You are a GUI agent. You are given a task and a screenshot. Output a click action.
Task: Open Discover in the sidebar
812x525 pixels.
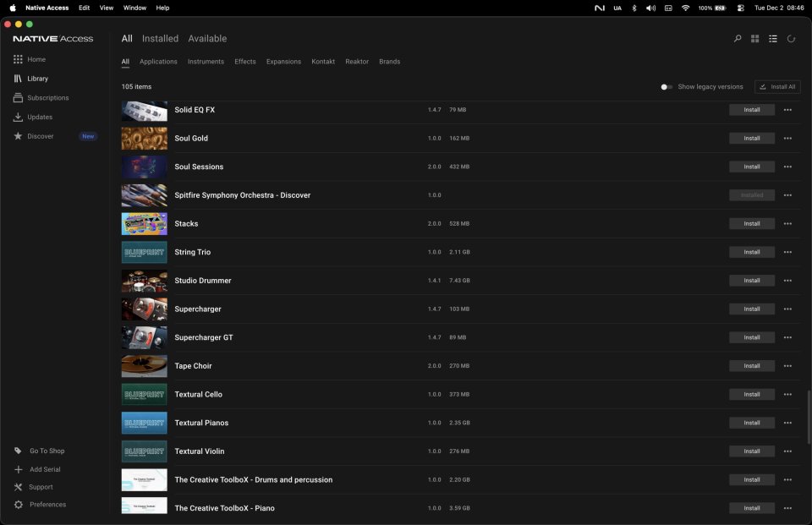coord(40,135)
